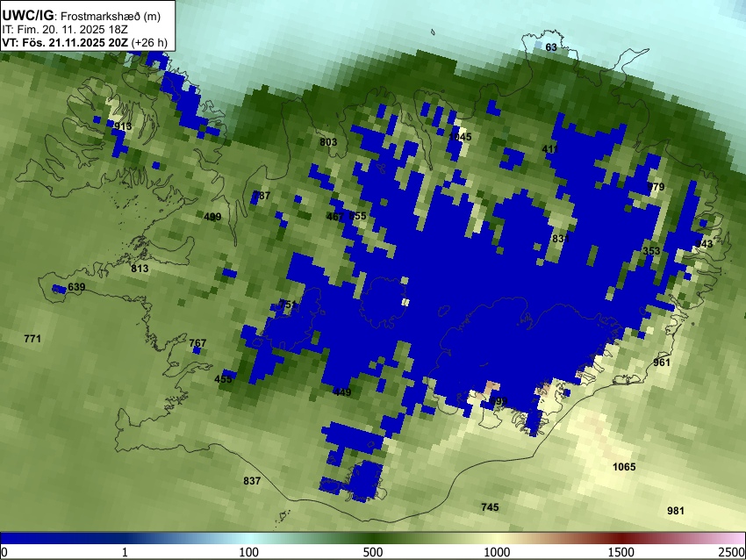Click the map value 787
This screenshot has height=560, width=746.
(x=262, y=196)
